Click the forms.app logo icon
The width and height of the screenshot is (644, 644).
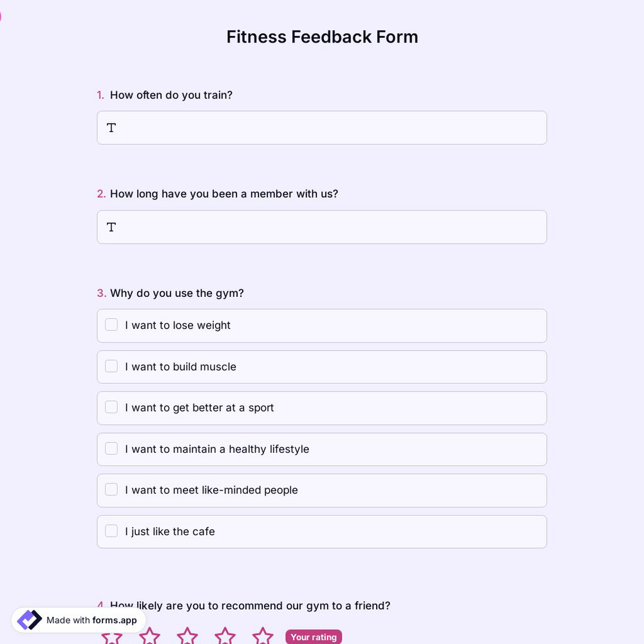click(29, 620)
